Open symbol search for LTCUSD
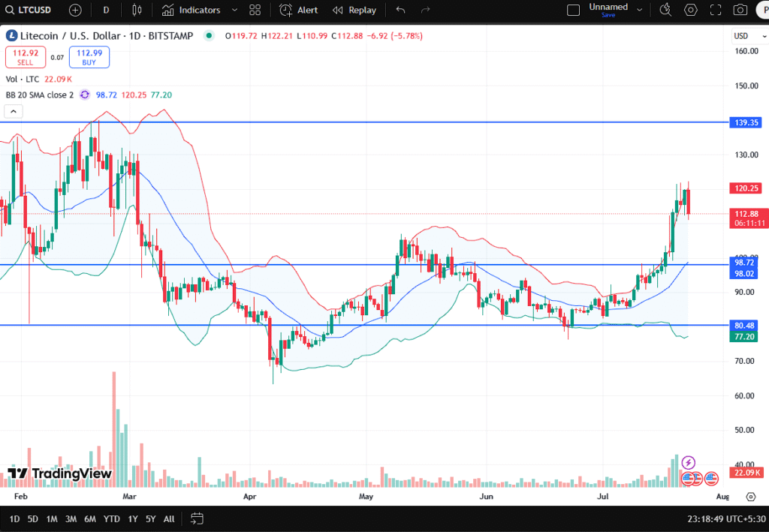 29,10
